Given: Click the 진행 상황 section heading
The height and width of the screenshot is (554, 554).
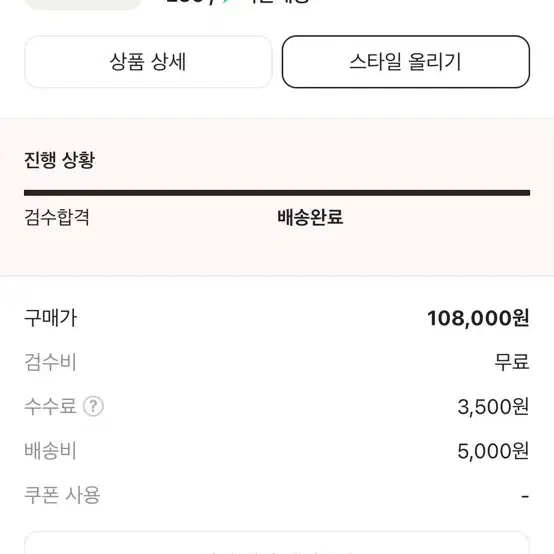Looking at the screenshot, I should (x=59, y=160).
